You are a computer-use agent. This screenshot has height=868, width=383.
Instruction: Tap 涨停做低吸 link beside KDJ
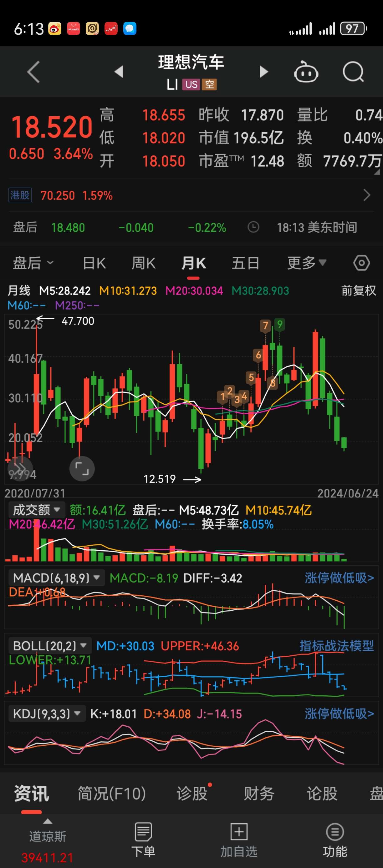[x=340, y=714]
